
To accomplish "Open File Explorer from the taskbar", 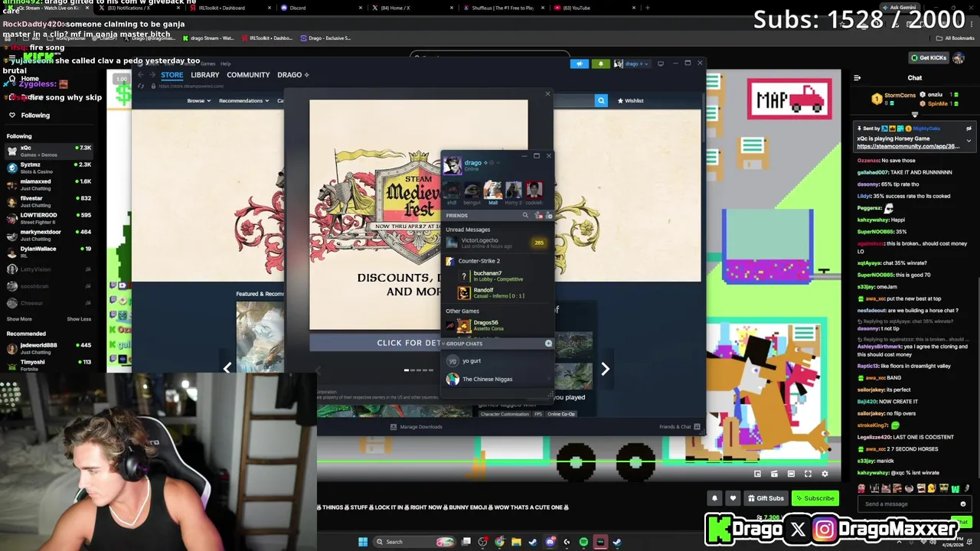I will coord(516,542).
